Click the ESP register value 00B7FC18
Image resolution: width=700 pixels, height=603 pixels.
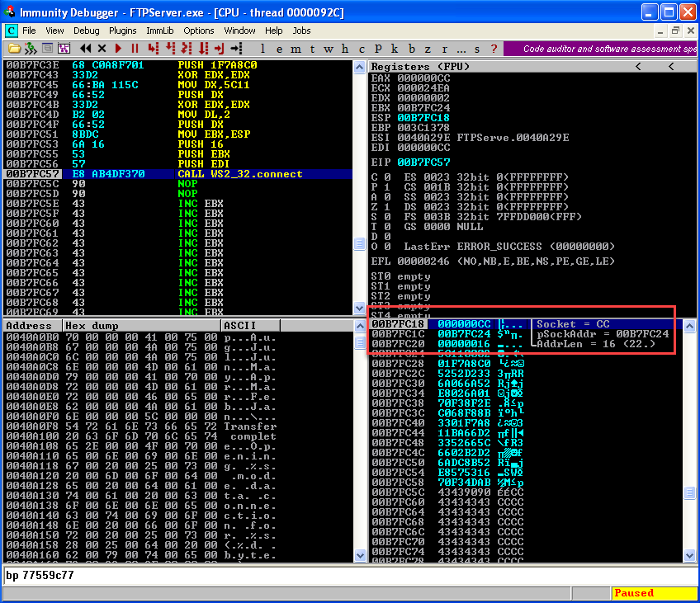coord(423,118)
